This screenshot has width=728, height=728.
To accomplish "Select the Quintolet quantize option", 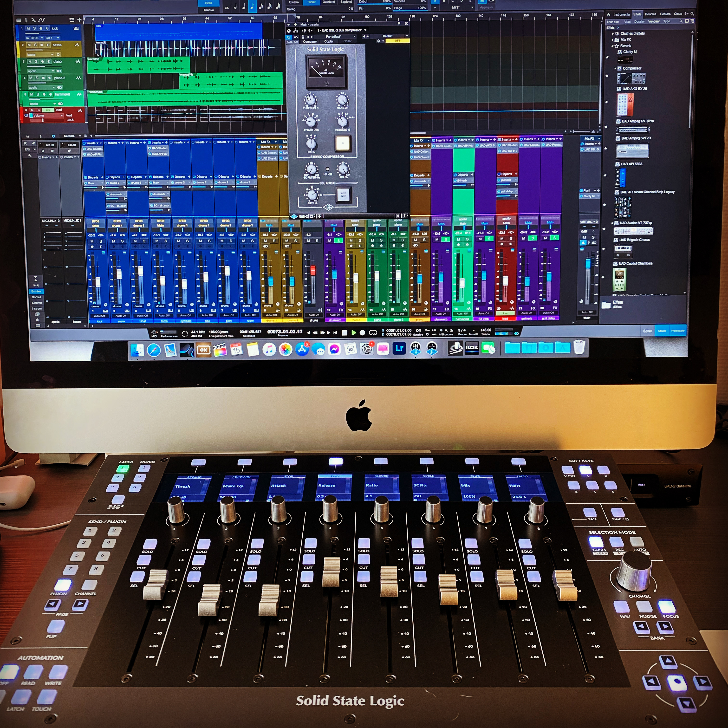I will (x=329, y=2).
